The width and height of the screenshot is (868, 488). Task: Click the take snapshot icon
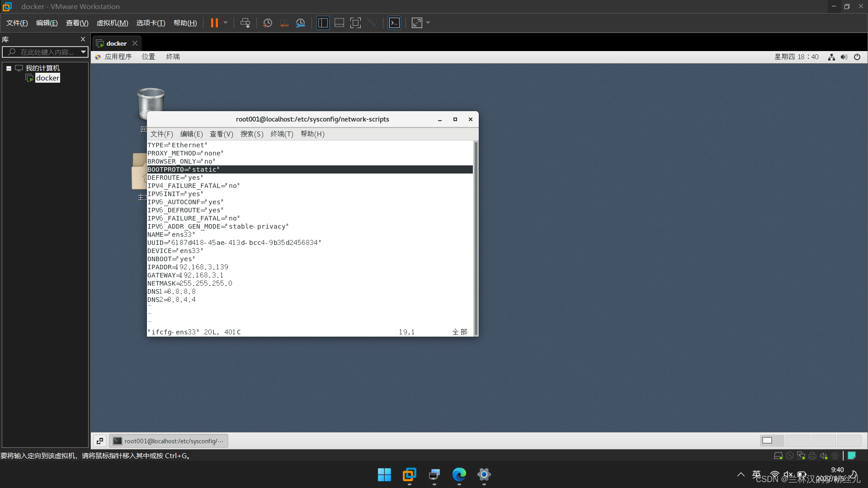click(x=267, y=23)
